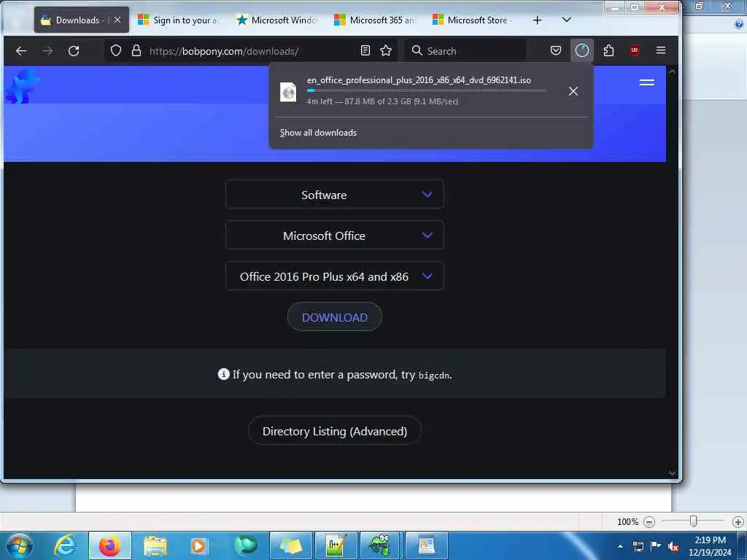The image size is (747, 560).
Task: Launch Internet Explorer from taskbar
Action: tap(65, 545)
